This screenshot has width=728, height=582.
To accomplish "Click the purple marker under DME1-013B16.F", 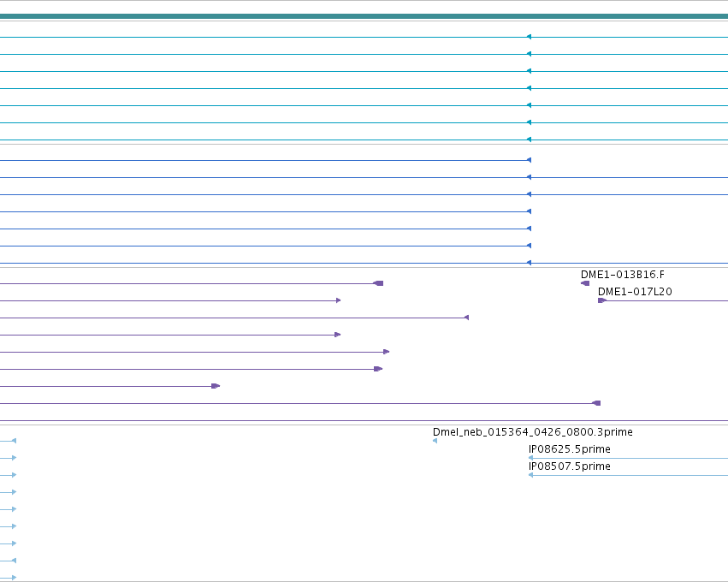I will pos(585,283).
